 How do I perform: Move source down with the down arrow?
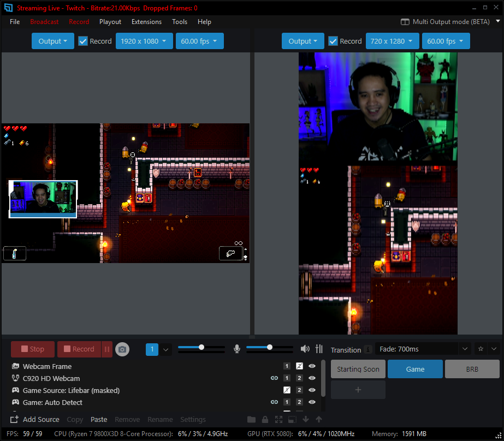pyautogui.click(x=306, y=420)
